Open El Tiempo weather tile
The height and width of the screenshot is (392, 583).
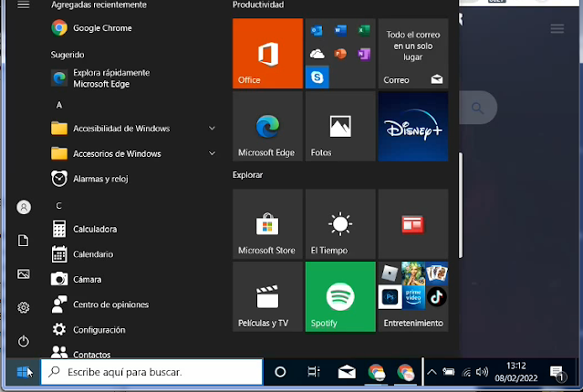click(340, 224)
